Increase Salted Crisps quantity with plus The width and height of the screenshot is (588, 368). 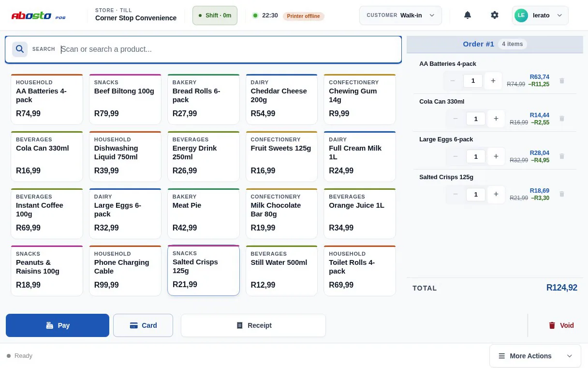pyautogui.click(x=496, y=194)
